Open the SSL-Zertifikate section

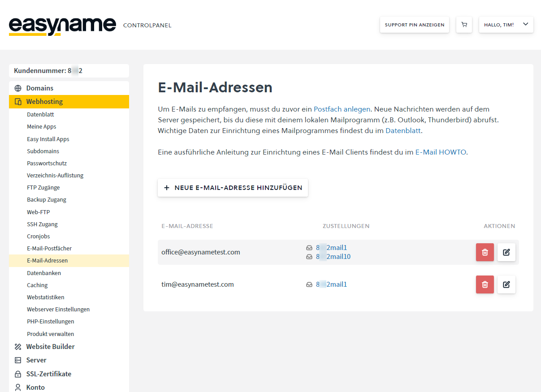(48, 374)
